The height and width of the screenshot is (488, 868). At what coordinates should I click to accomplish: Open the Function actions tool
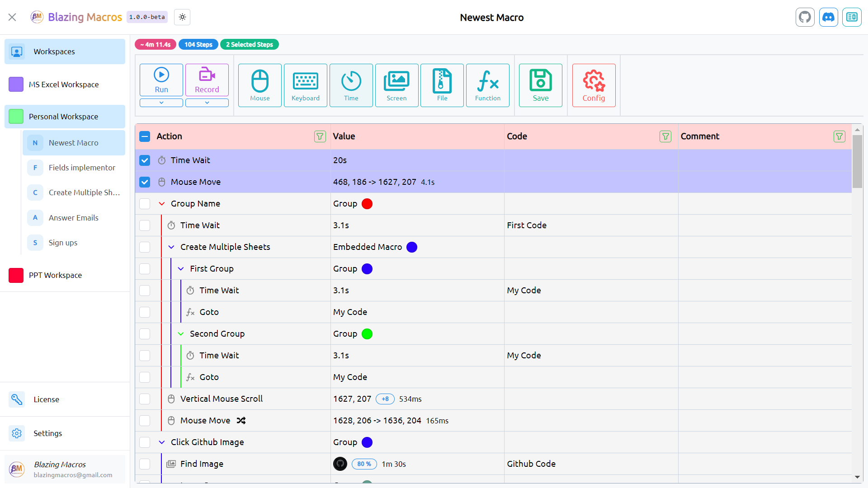488,85
